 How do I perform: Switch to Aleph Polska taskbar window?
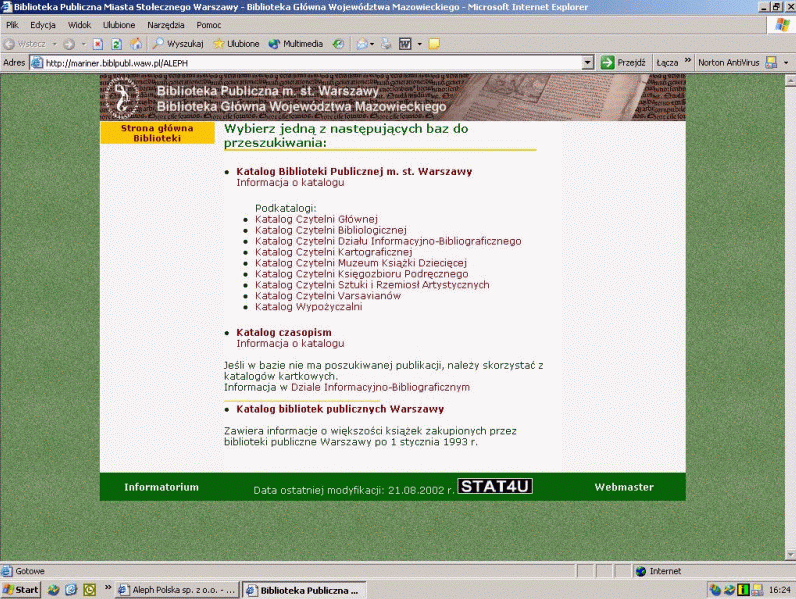pyautogui.click(x=177, y=590)
